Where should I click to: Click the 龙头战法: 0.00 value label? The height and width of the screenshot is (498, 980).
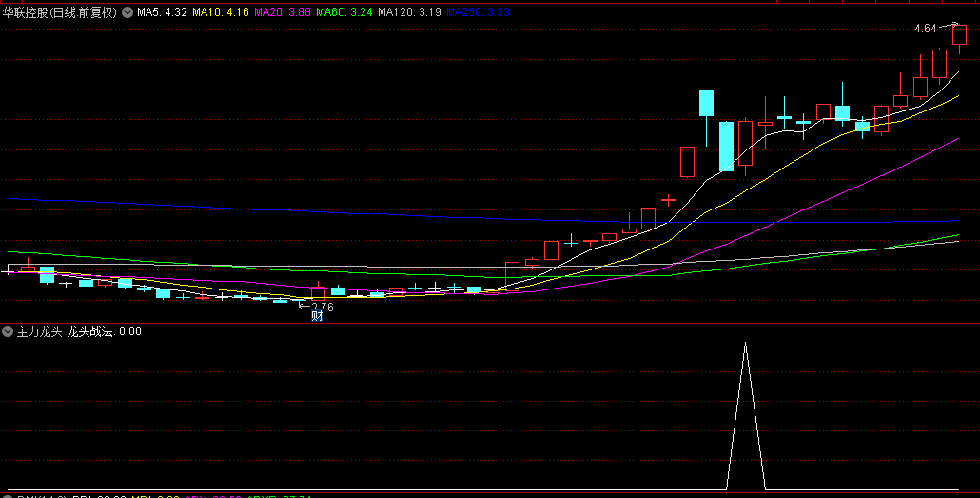tap(105, 331)
